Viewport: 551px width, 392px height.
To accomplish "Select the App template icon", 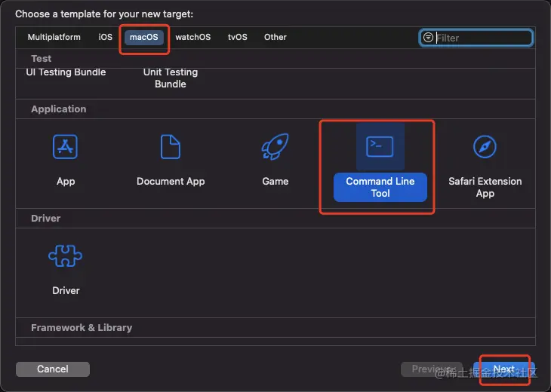I will pyautogui.click(x=65, y=147).
